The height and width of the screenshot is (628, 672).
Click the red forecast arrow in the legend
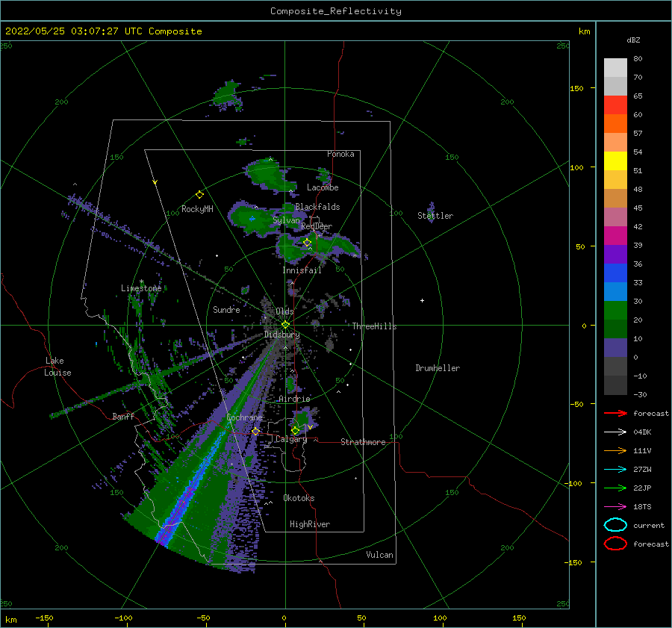[x=615, y=413]
